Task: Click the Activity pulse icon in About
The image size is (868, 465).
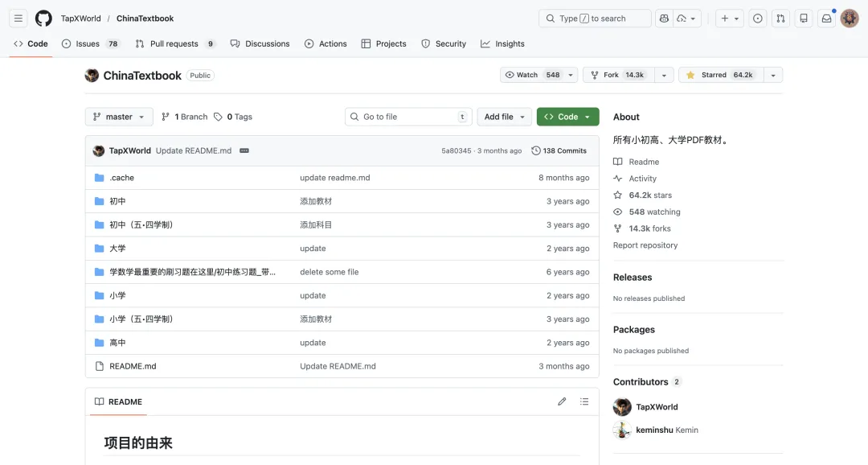Action: click(618, 179)
